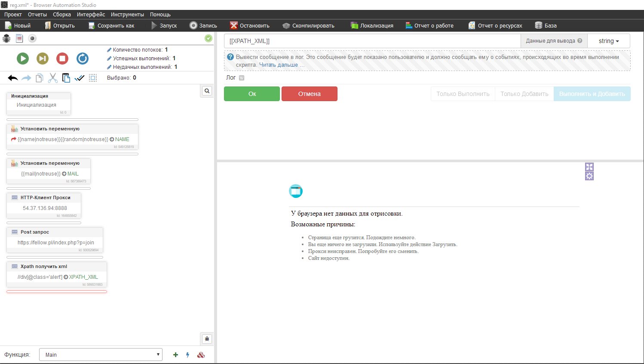Screen dimensions: 644x364
Task: Copy selected actions icon
Action: coord(39,78)
